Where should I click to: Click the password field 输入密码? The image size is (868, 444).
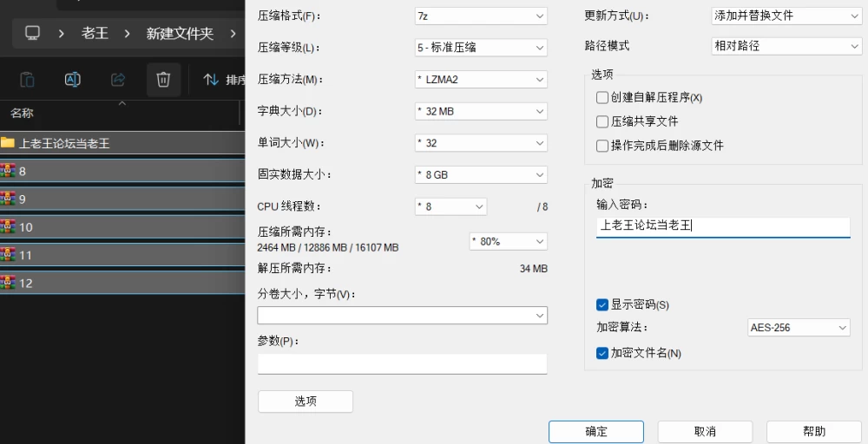click(723, 226)
